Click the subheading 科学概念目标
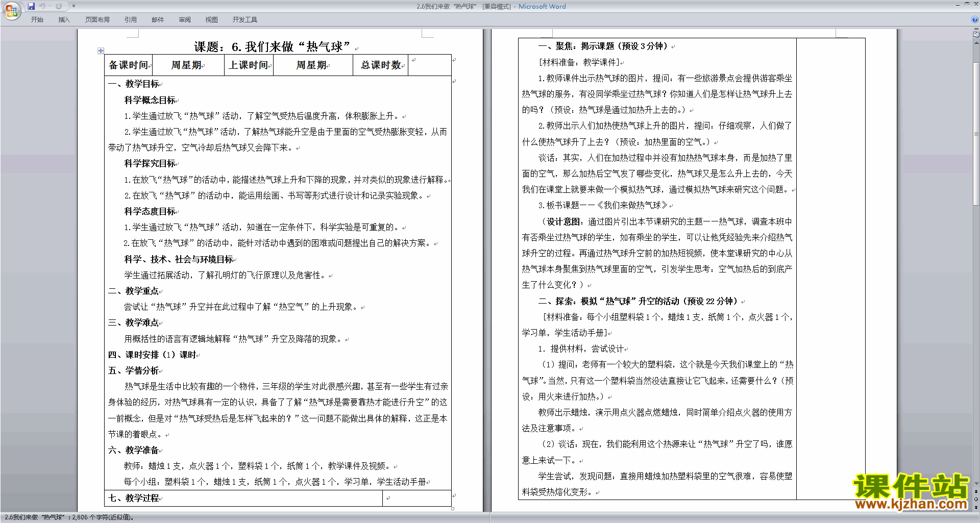The width and height of the screenshot is (980, 523). (150, 100)
